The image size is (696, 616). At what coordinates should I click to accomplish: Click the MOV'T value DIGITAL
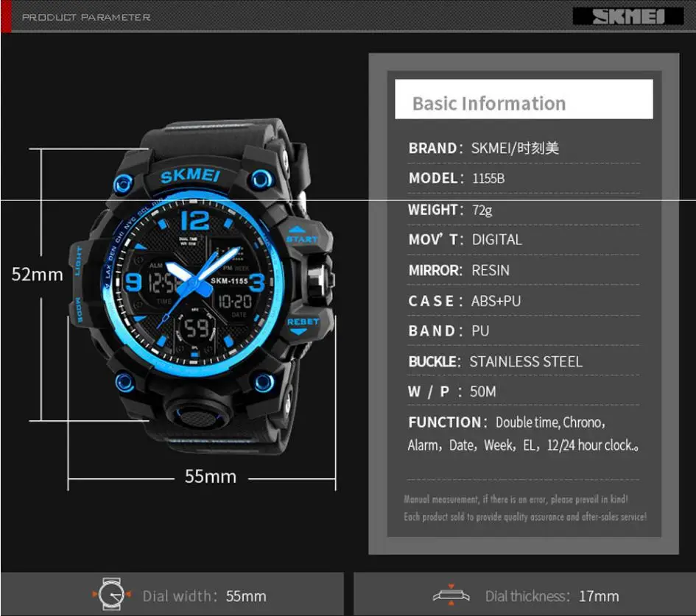[x=496, y=240]
